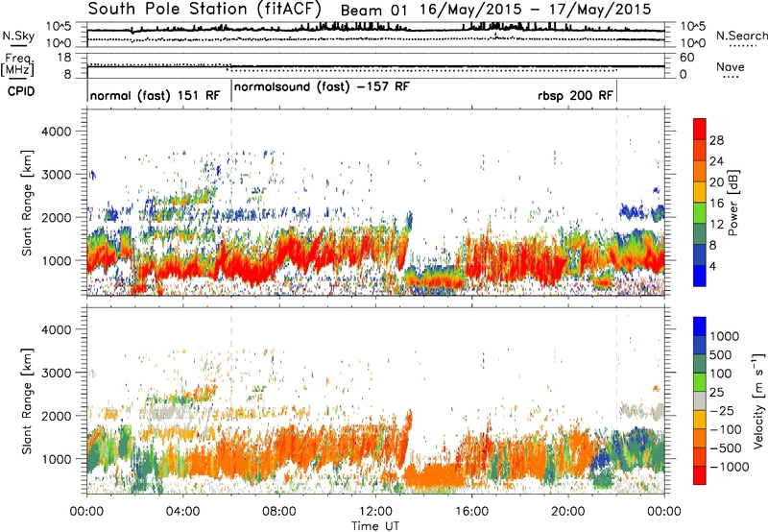Click the 'Velocity [m s-1]' color bar label
Screen dimensions: 768x532
759,400
